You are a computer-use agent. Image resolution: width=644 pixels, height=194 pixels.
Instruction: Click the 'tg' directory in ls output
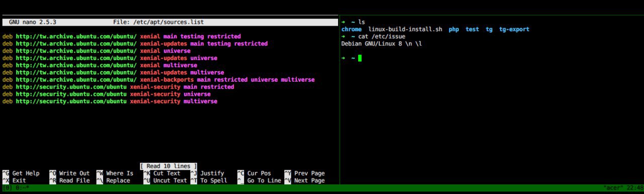(x=489, y=30)
